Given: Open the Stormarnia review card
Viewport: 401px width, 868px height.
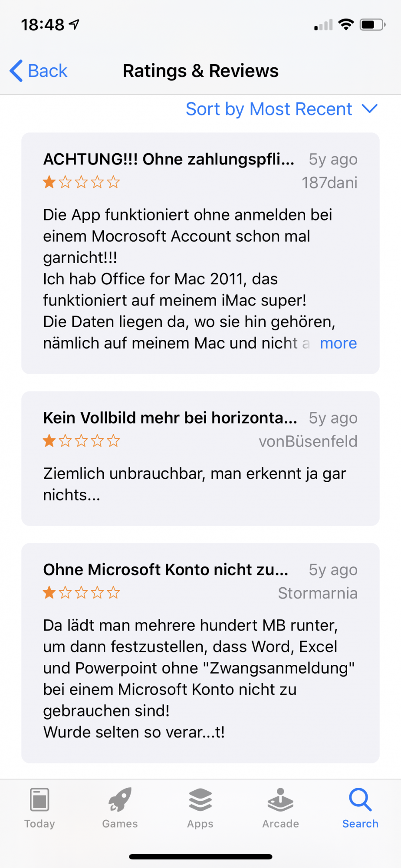Looking at the screenshot, I should pyautogui.click(x=200, y=653).
